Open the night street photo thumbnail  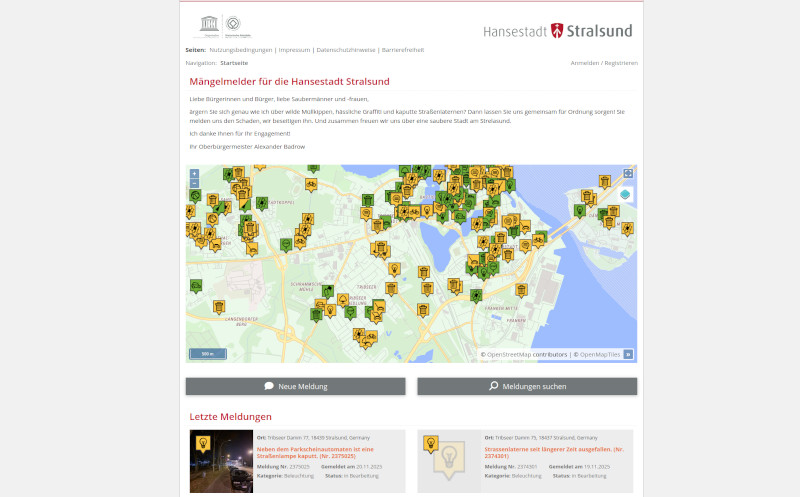pos(221,461)
